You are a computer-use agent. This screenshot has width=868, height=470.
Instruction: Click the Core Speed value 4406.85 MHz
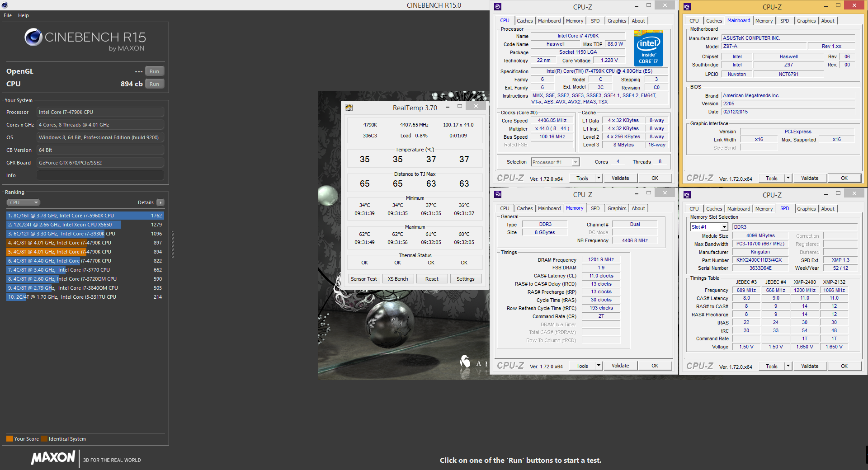click(x=552, y=121)
